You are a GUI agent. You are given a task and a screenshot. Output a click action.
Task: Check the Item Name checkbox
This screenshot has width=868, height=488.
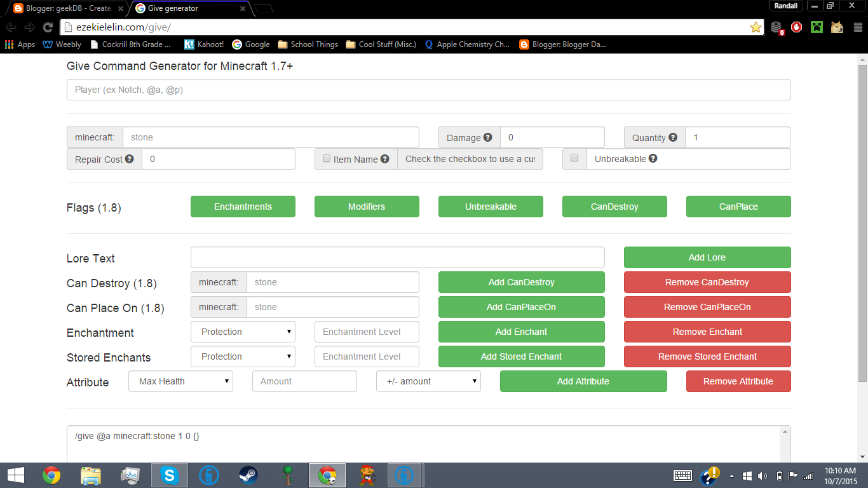(326, 159)
